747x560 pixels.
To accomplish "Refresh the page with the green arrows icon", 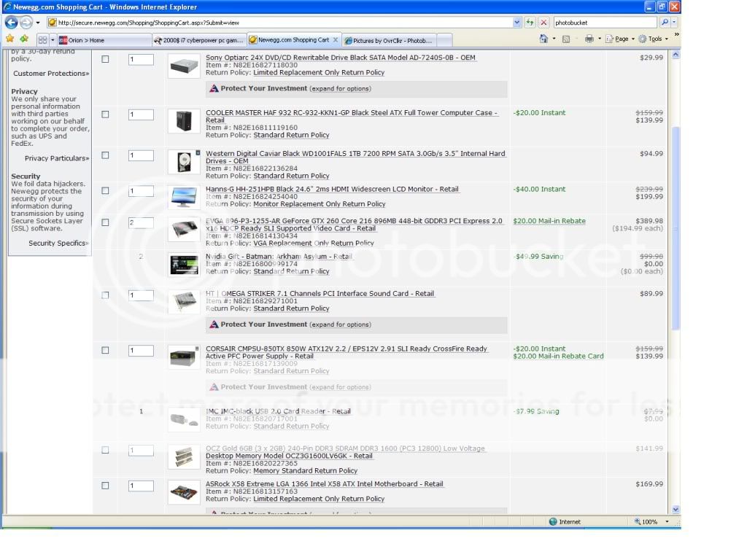I will (x=530, y=23).
